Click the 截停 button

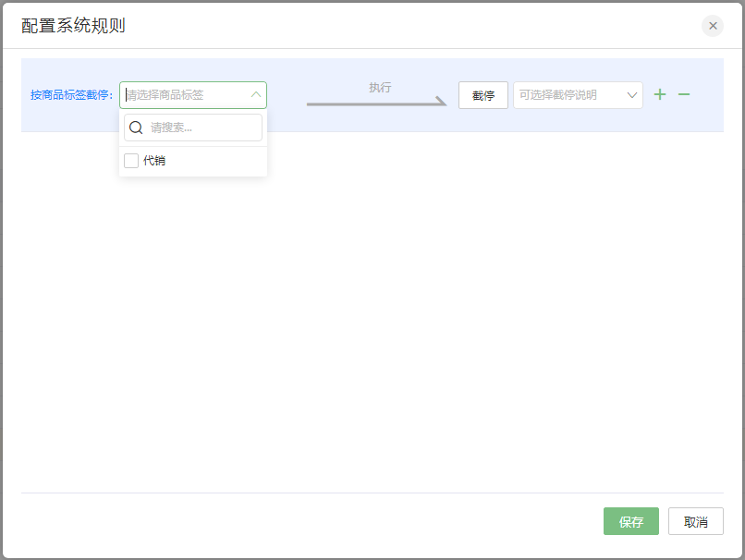pyautogui.click(x=483, y=95)
